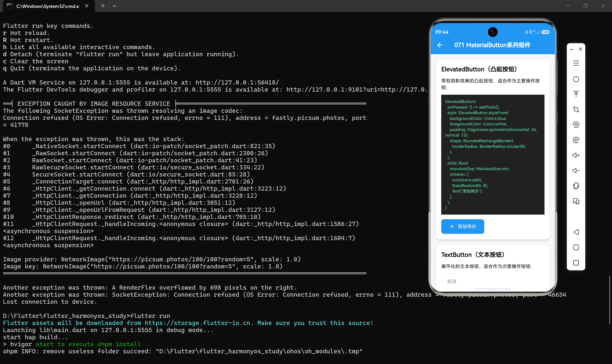Click 'hvigor start to execute ohpm install' line

click(x=72, y=344)
